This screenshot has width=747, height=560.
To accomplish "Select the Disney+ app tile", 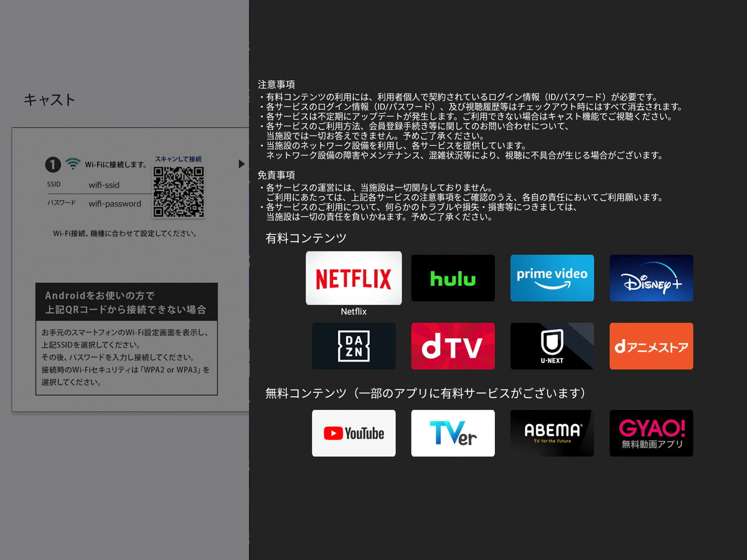I will pyautogui.click(x=651, y=278).
